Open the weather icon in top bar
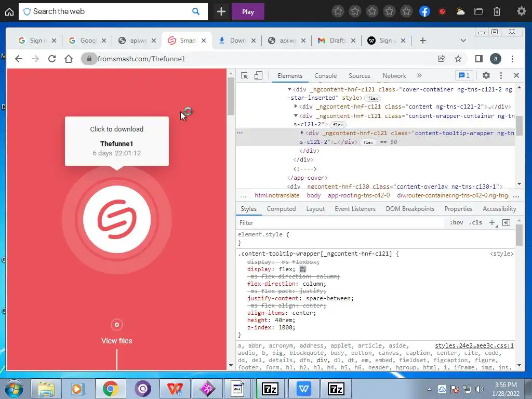The image size is (532, 399). click(460, 11)
